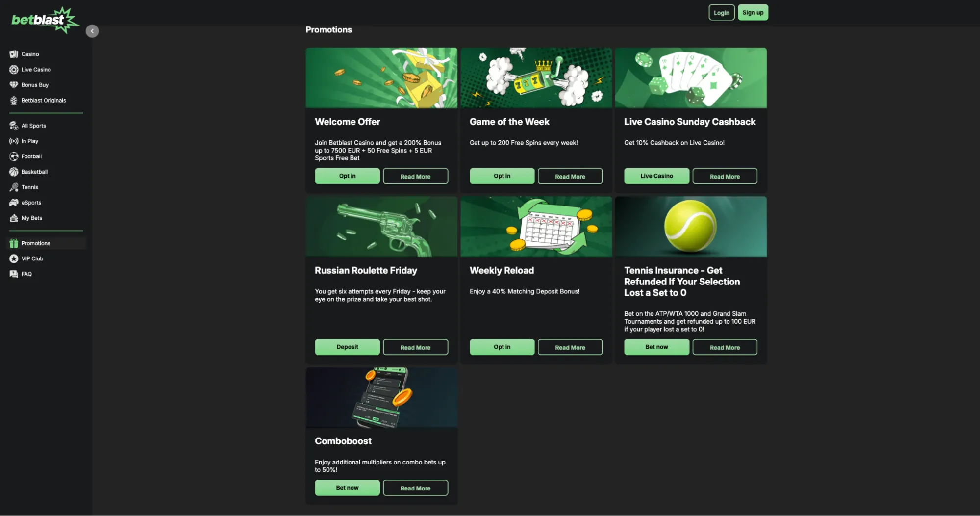Open the VIP Club label
Viewport: 980px width, 516px height.
(x=32, y=258)
